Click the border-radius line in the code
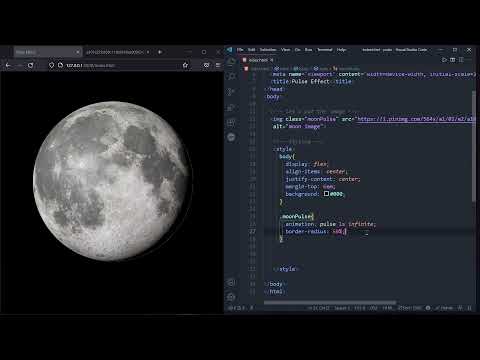480x360 pixels. tap(315, 231)
